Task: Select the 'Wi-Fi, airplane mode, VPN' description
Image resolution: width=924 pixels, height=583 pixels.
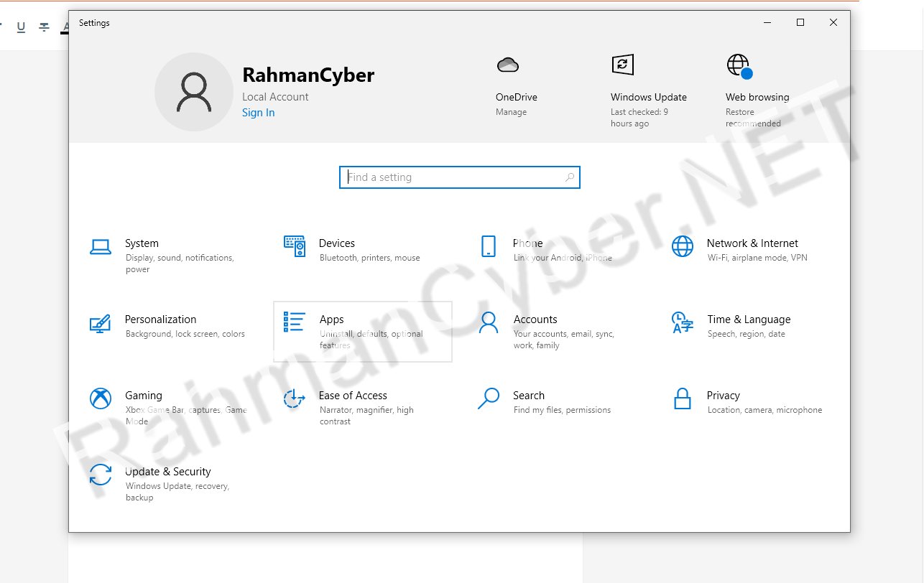Action: [x=757, y=258]
